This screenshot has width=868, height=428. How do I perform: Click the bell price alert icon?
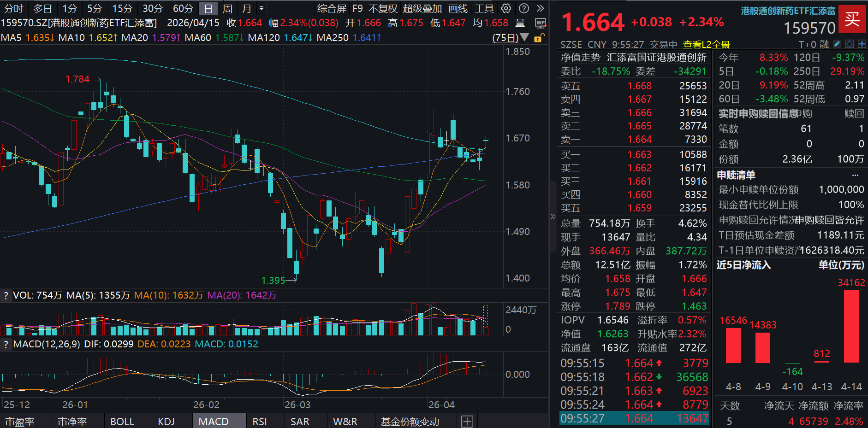pos(849,44)
